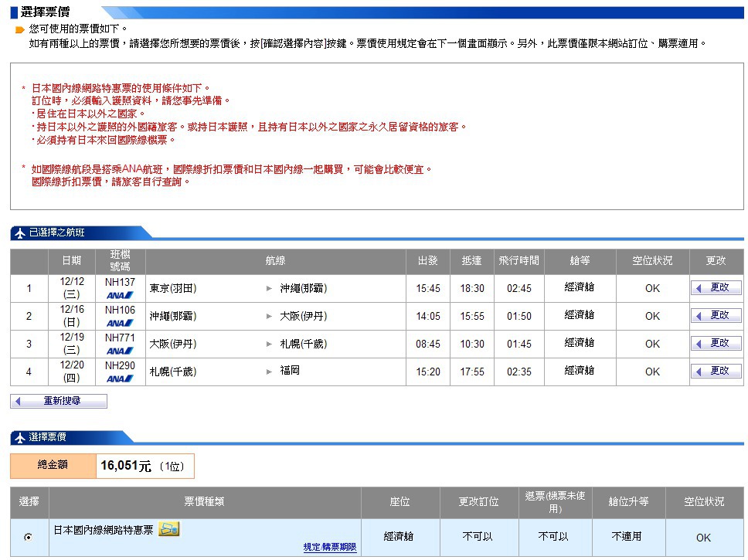Click the yellow ticket icon beside 日本國內線網路特惠票
Viewport: 748px width, 560px height.
click(x=168, y=529)
